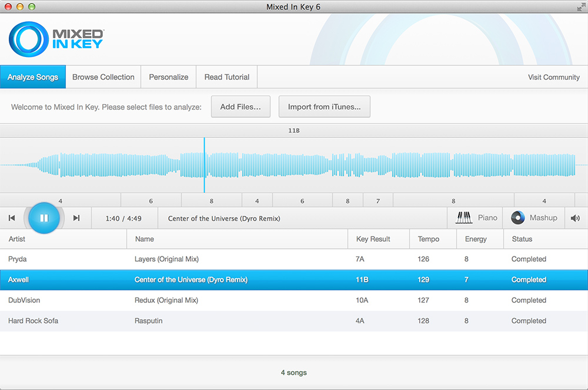588x390 pixels.
Task: Open the Piano keyboard icon
Action: pos(464,218)
